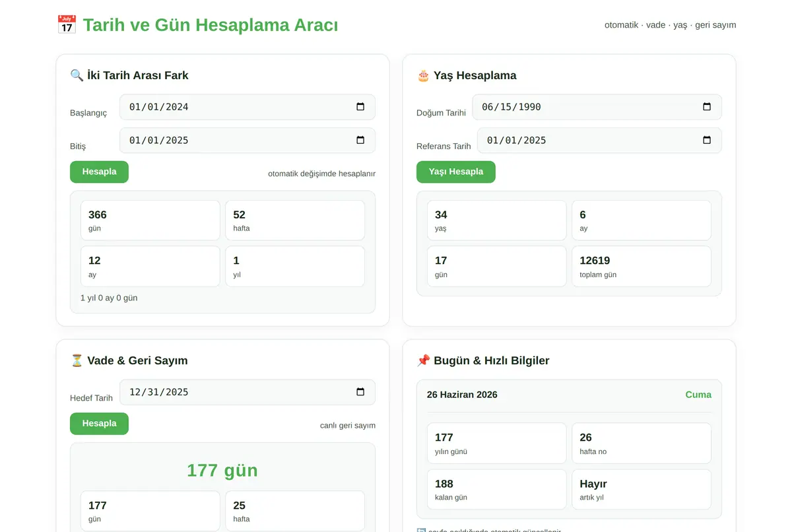Click the Hayır artık yıl card

pos(642,490)
